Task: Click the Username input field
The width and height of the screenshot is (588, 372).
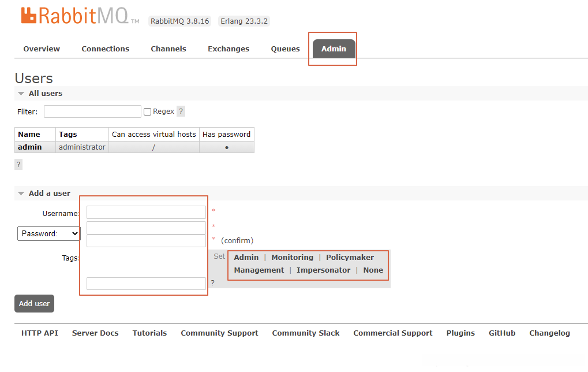Action: [146, 213]
